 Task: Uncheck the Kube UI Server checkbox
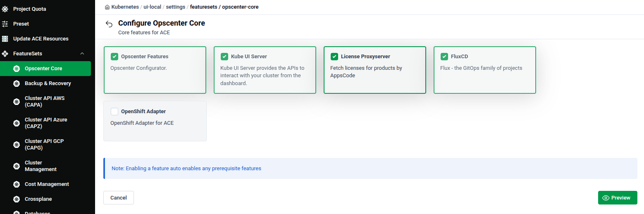pos(224,57)
